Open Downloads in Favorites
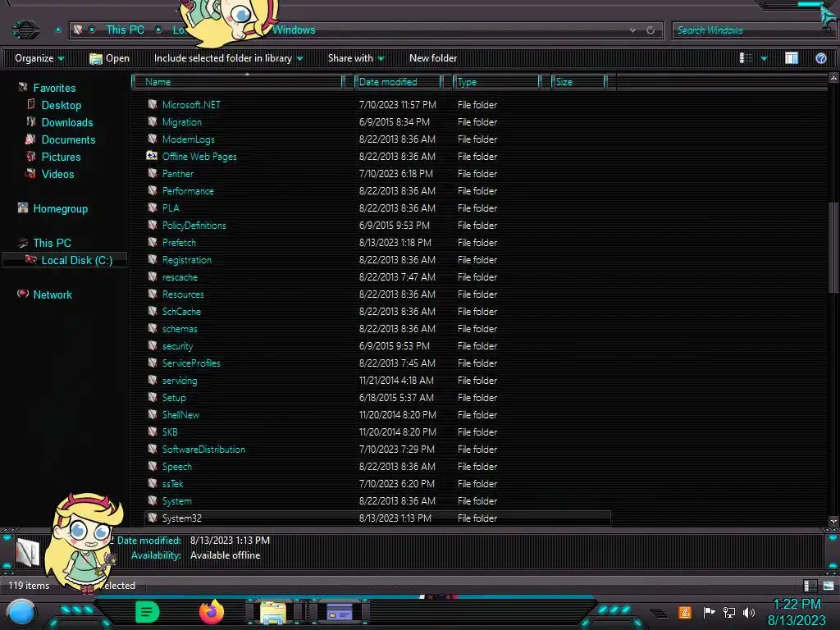Viewport: 840px width, 630px height. coord(67,122)
